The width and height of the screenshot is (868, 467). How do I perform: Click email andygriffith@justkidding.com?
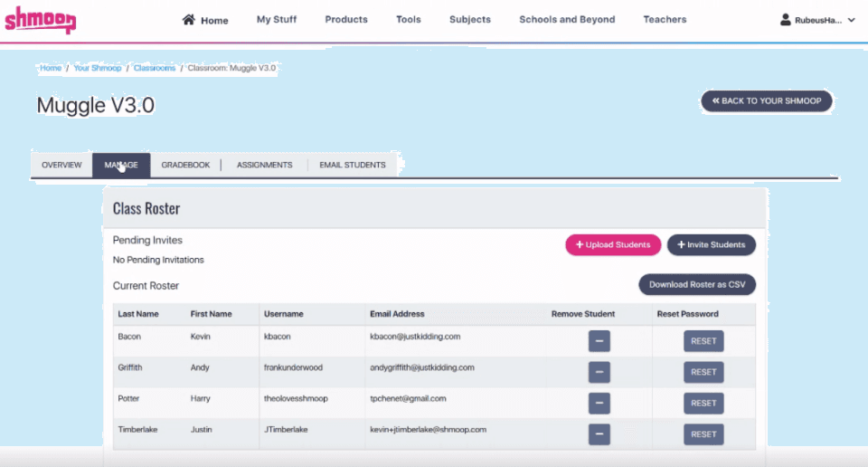pyautogui.click(x=422, y=367)
